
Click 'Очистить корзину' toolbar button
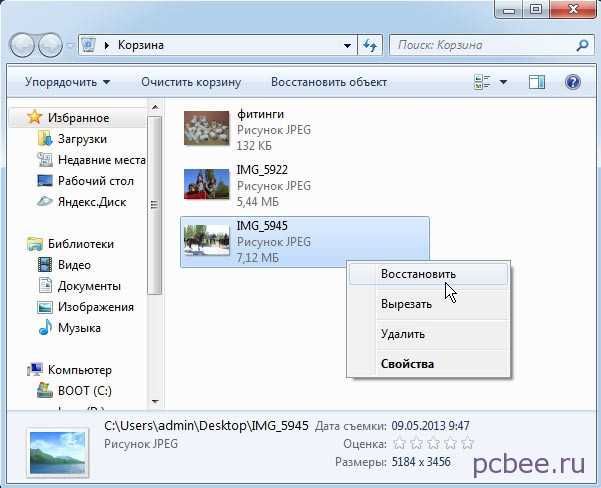click(x=191, y=82)
